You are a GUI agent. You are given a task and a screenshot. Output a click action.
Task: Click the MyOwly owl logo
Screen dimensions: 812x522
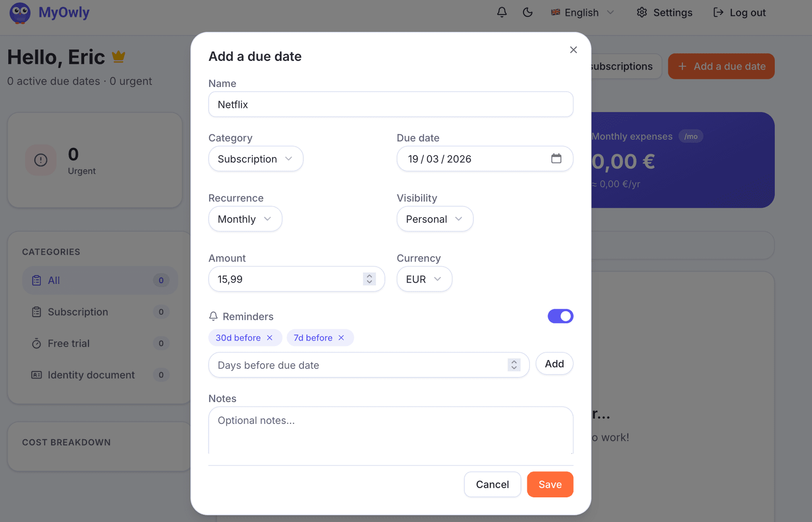(20, 13)
